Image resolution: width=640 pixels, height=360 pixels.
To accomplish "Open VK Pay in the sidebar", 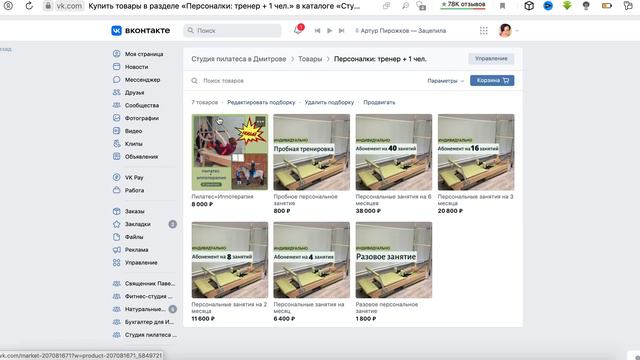I will tap(128, 178).
